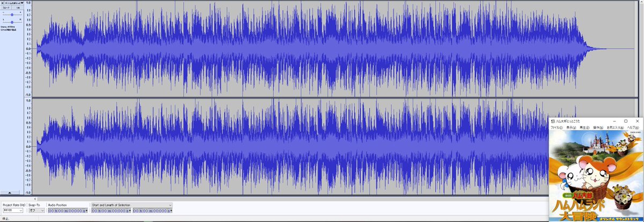Open the Snap-To dropdown
The width and height of the screenshot is (644, 222).
pyautogui.click(x=36, y=211)
